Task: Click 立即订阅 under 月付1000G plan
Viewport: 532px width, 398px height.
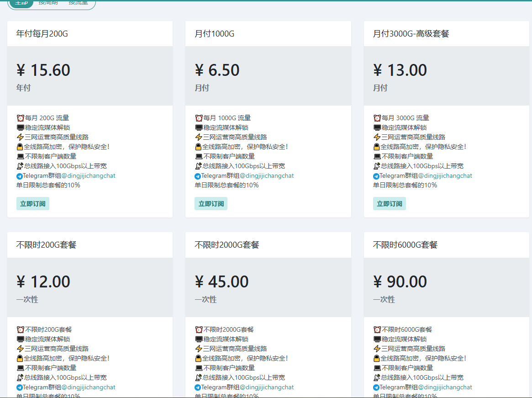Action: click(x=211, y=203)
